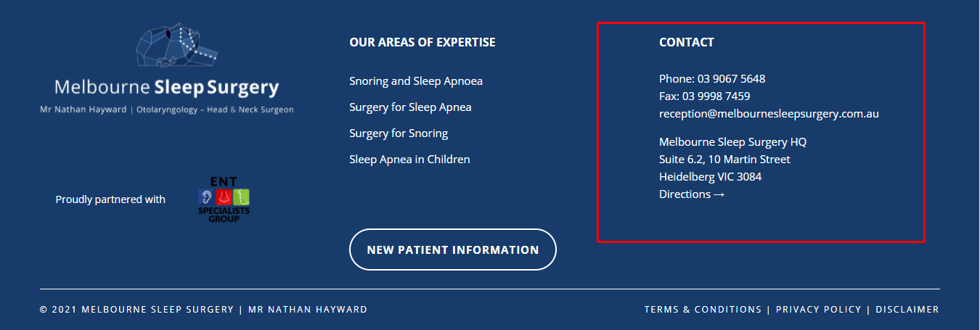Click the green throat icon in ENT logo
The width and height of the screenshot is (980, 330).
pyautogui.click(x=242, y=197)
